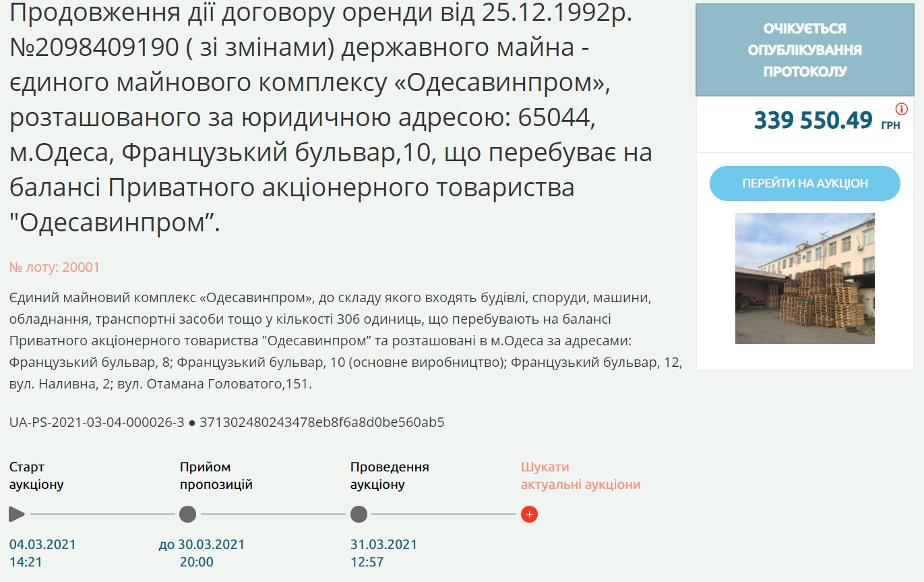This screenshot has height=582, width=924.
Task: Click the auction start play marker
Action: [x=17, y=515]
